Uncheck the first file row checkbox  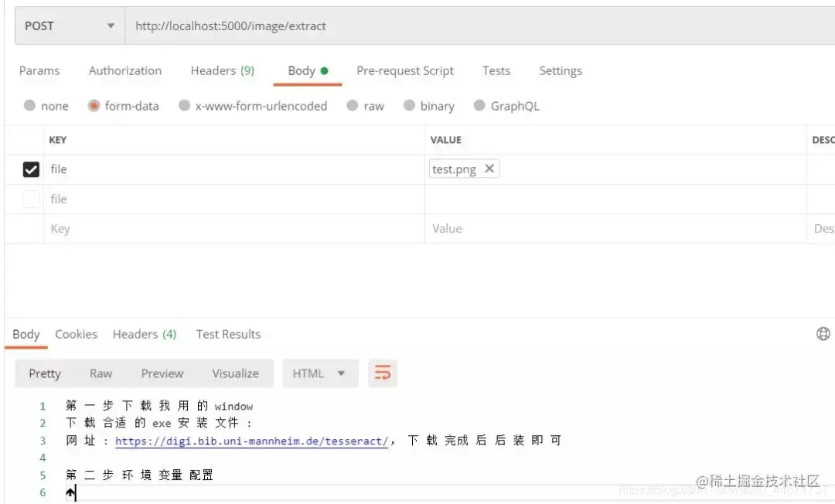tap(31, 169)
